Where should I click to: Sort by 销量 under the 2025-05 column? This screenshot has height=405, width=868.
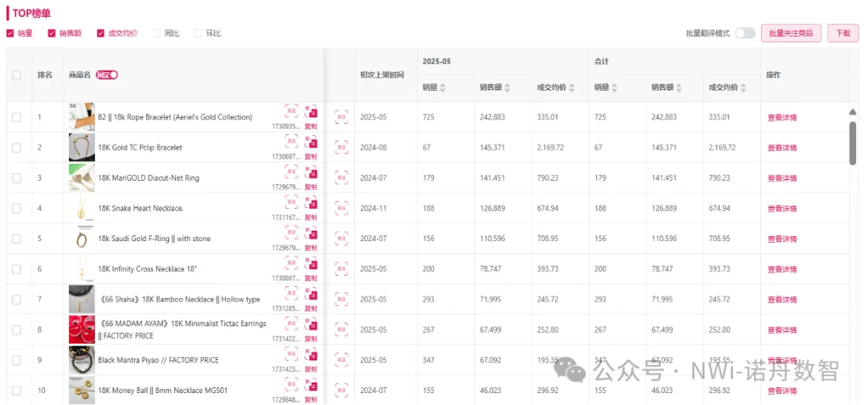coord(442,88)
